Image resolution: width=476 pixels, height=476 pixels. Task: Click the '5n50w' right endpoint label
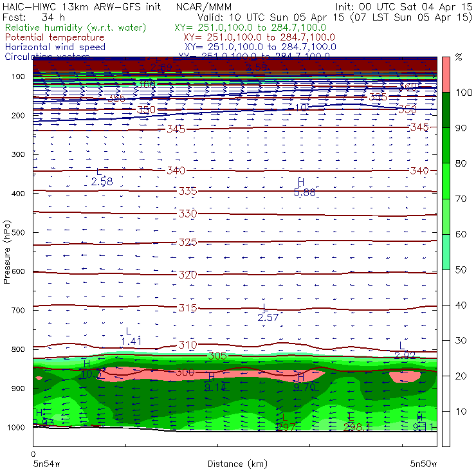[x=423, y=464]
